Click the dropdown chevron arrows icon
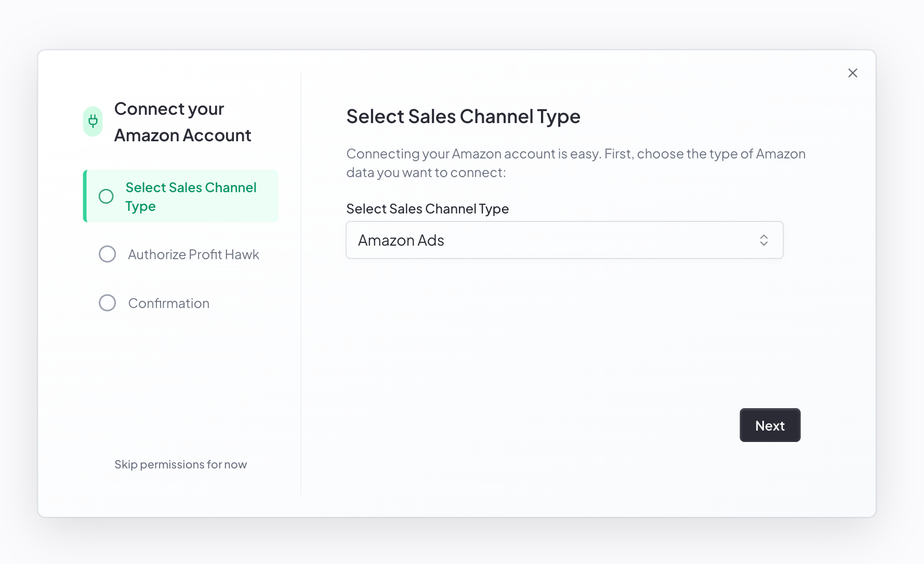 (x=763, y=240)
